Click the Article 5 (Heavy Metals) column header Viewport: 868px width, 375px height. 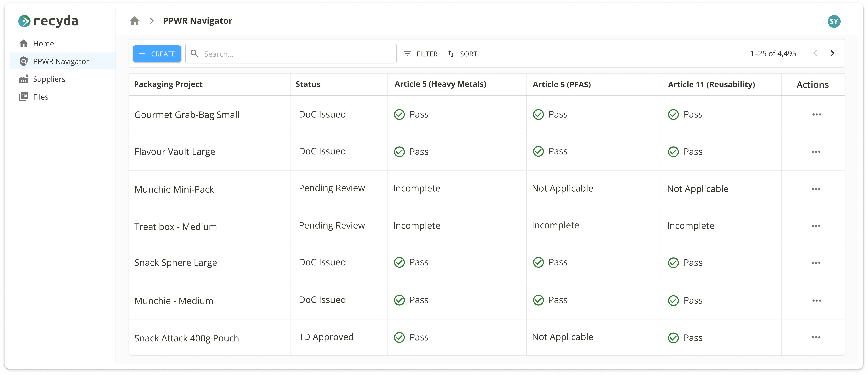440,84
